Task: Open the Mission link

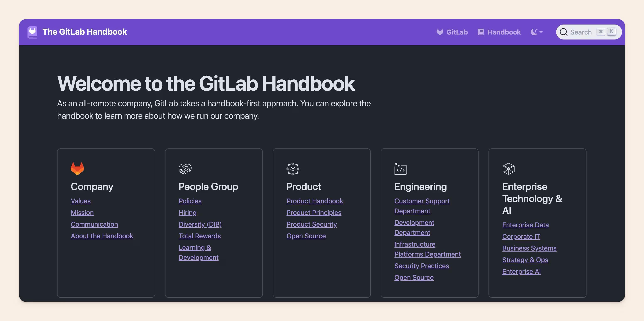Action: [82, 213]
